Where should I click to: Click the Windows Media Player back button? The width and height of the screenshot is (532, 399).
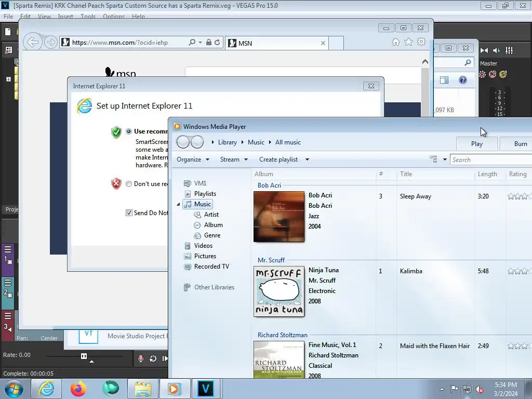coord(183,142)
